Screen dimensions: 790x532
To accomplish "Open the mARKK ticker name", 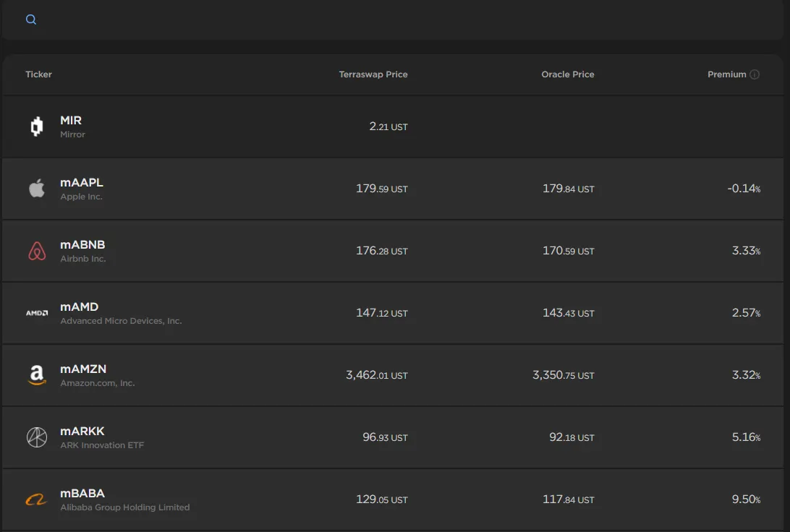I will 82,432.
